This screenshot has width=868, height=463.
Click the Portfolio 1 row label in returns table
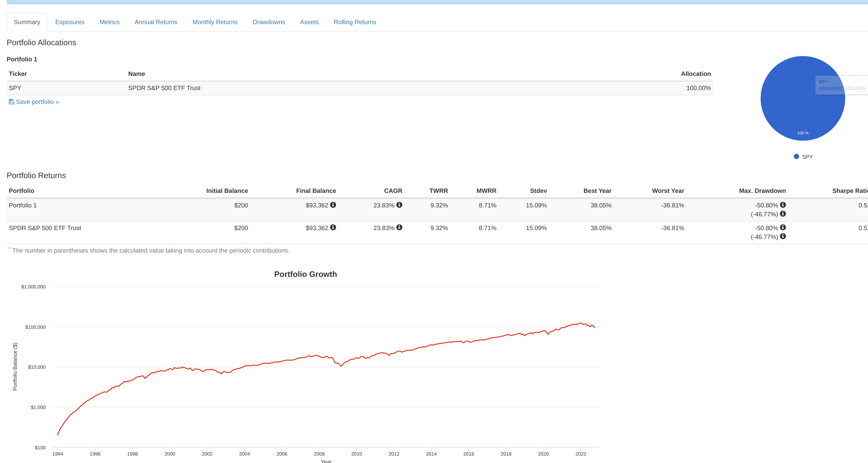coord(23,205)
